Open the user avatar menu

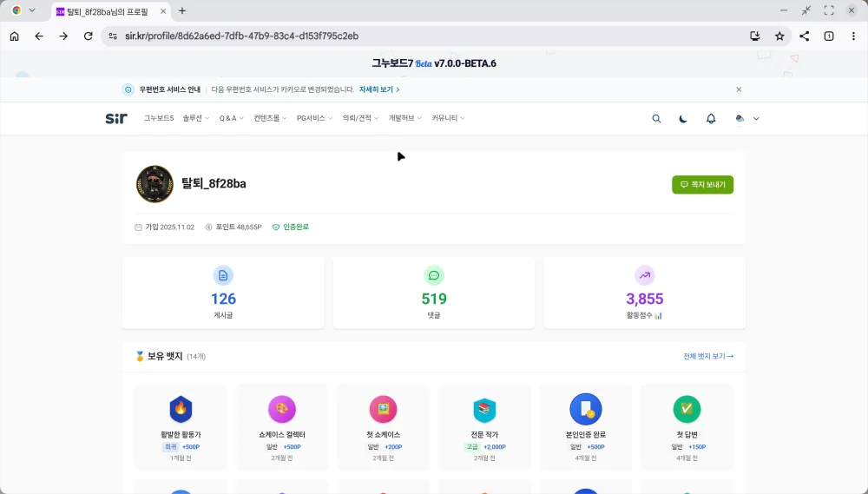point(746,119)
